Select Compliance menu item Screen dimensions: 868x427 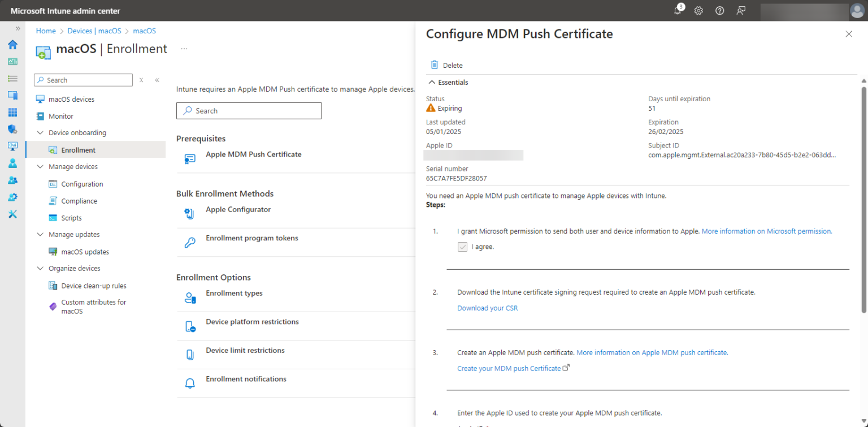coord(96,201)
